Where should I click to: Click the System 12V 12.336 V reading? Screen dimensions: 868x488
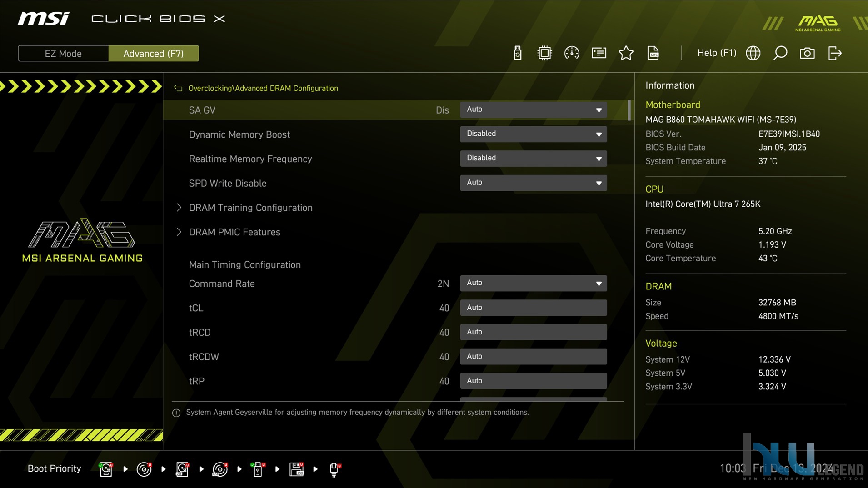pyautogui.click(x=774, y=359)
